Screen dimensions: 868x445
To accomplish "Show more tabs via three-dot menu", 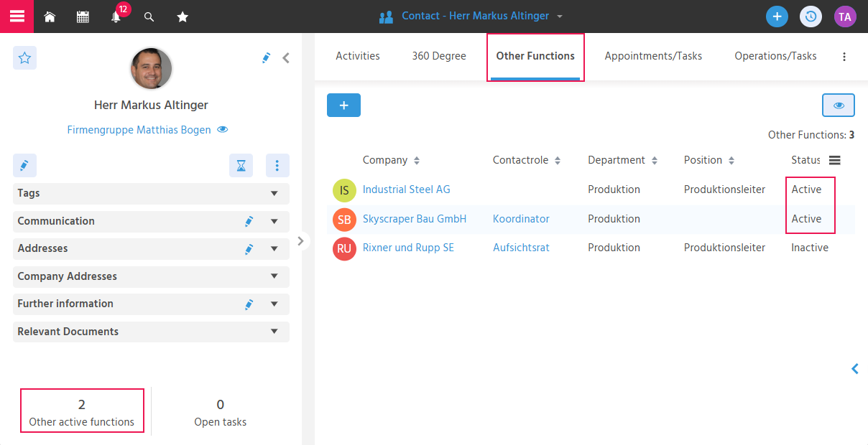I will pyautogui.click(x=844, y=57).
